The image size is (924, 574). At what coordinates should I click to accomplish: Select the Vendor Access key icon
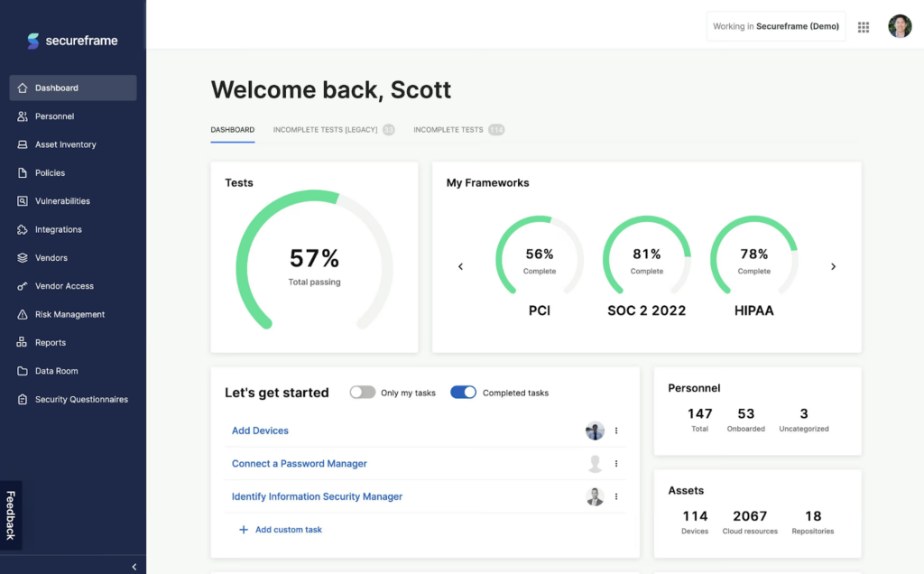23,286
